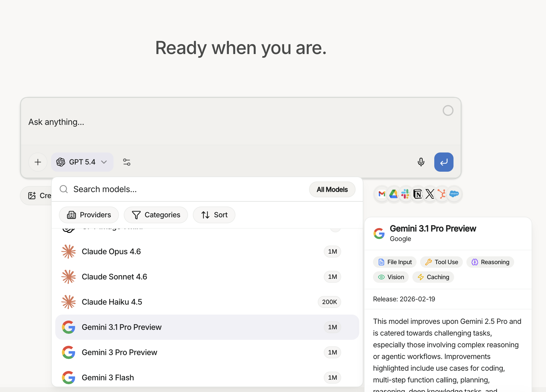This screenshot has width=546, height=392.
Task: Click the circle indicator in the prompt box
Action: coord(448,110)
